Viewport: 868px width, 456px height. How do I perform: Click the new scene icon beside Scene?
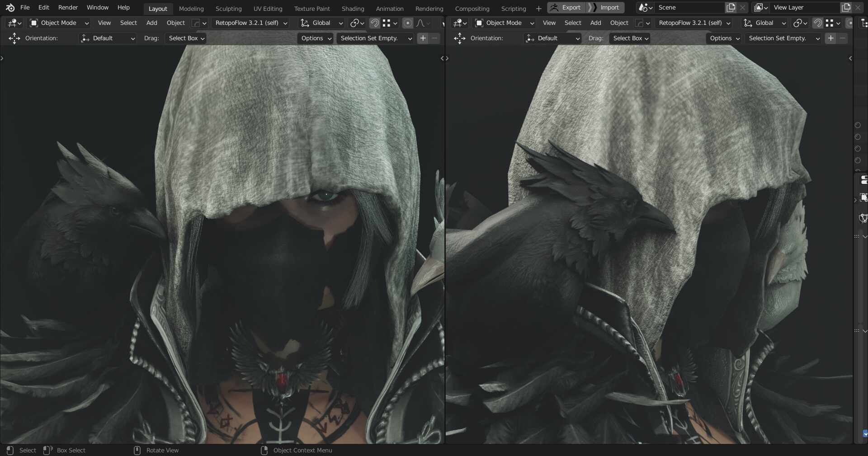(x=731, y=8)
